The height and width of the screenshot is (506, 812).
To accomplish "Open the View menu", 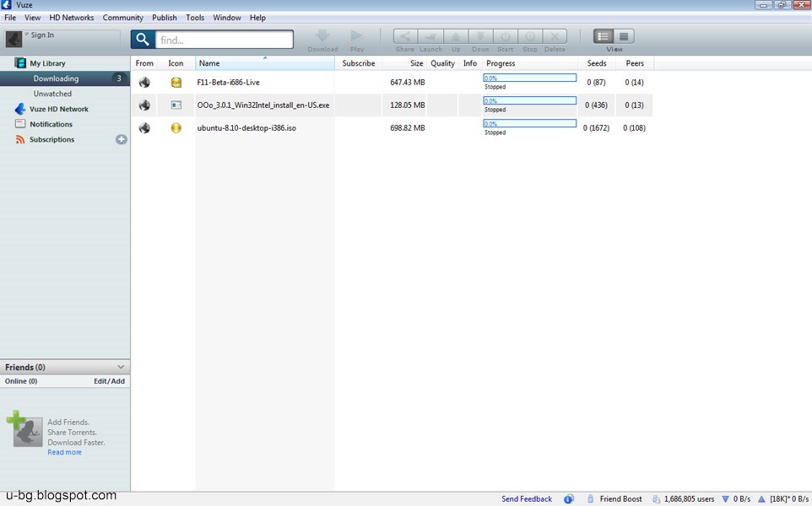I will point(32,17).
